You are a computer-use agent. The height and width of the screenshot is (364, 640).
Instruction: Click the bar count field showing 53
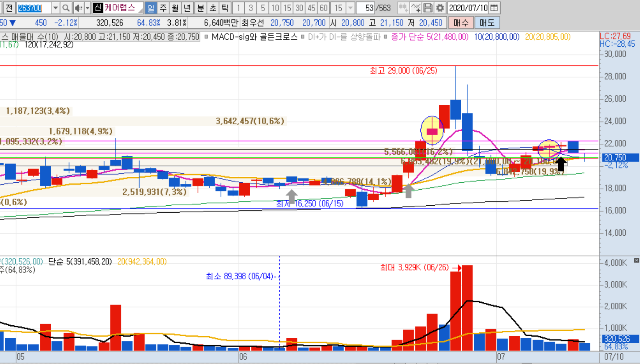365,8
